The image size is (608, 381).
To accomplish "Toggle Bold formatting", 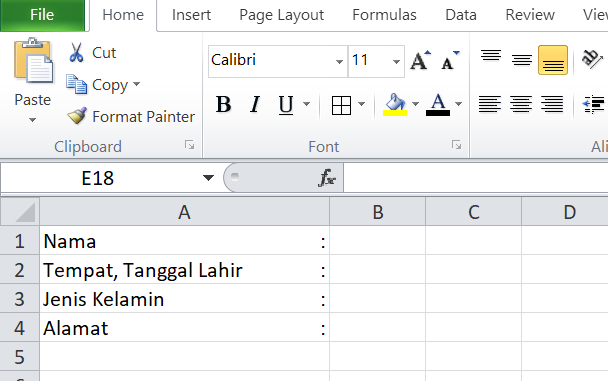I will click(x=224, y=104).
